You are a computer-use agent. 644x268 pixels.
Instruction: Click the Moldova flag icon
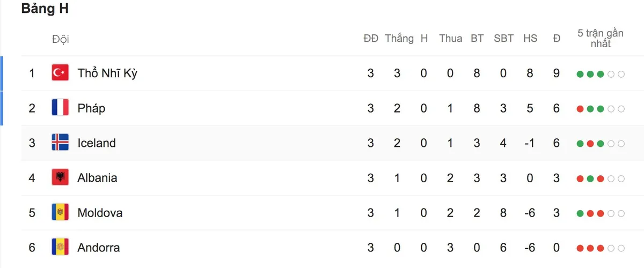(x=60, y=213)
